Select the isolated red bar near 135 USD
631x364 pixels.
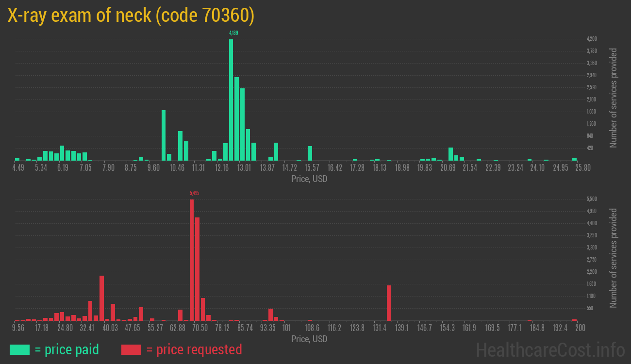389,303
